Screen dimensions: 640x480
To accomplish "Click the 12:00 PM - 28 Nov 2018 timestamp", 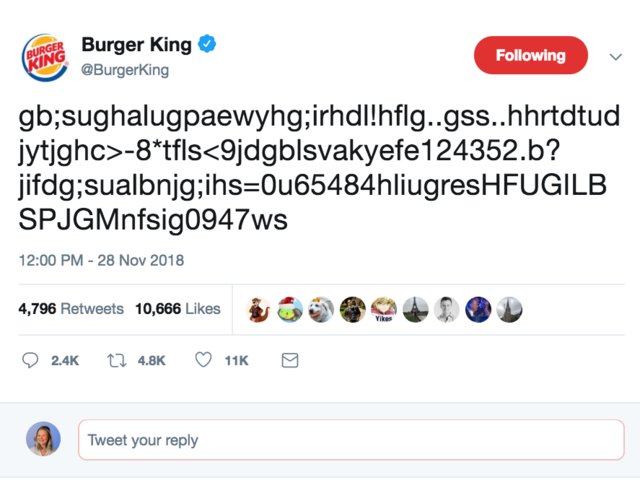I will tap(101, 260).
